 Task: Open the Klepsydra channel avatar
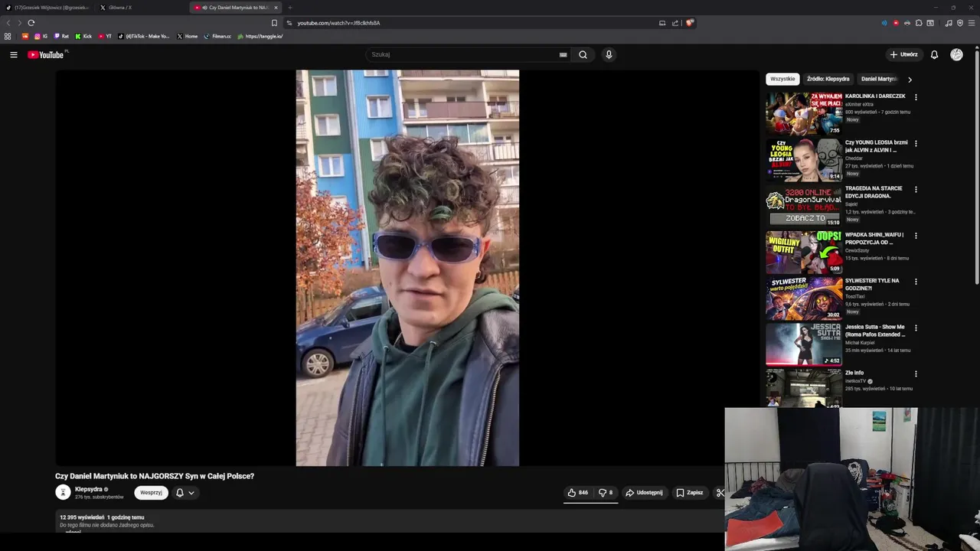point(63,493)
